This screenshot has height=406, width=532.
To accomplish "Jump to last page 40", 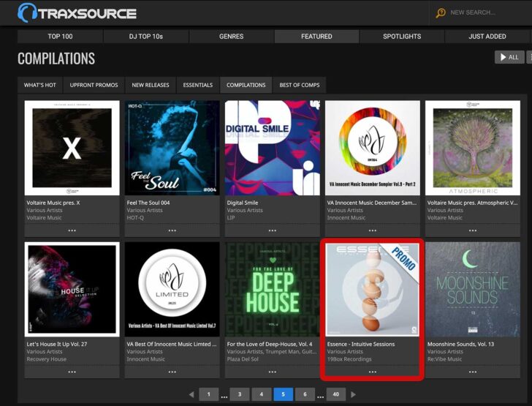I will [336, 394].
